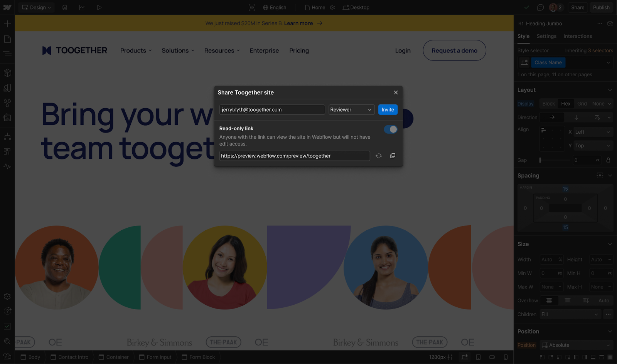Expand the style selector Class Name dropdown arrow

(608, 63)
